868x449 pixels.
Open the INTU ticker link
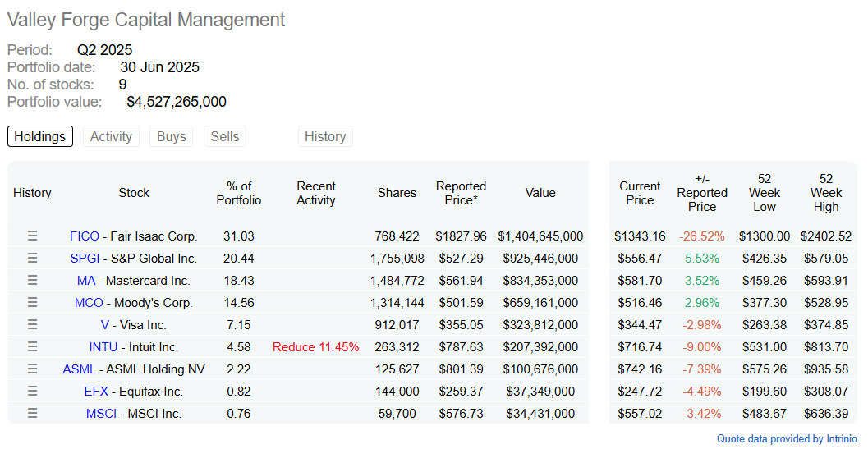[103, 347]
